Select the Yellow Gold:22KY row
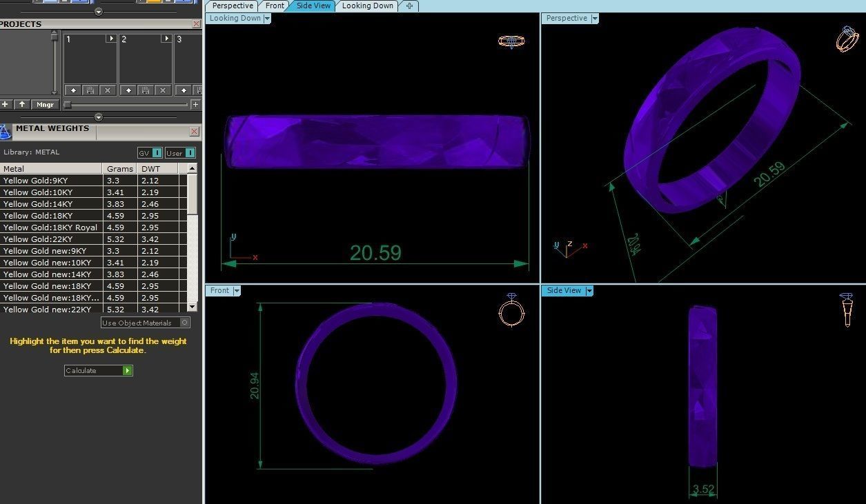866x504 pixels. click(93, 239)
